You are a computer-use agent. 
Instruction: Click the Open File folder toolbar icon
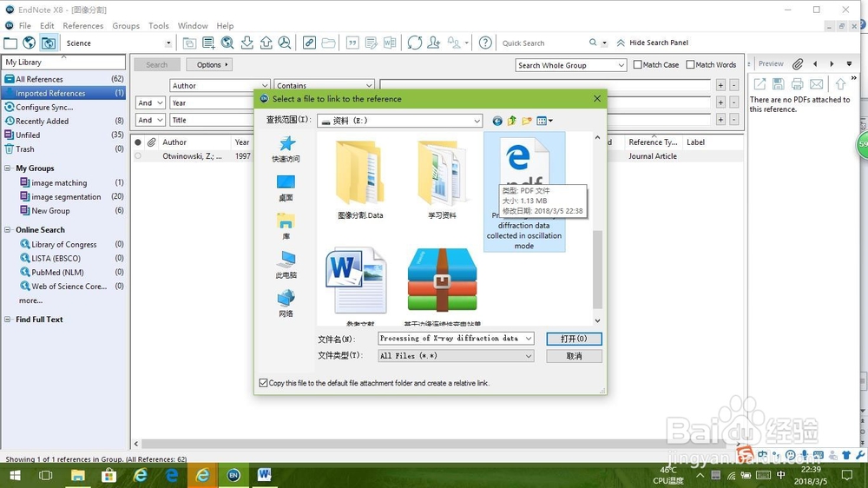(328, 43)
